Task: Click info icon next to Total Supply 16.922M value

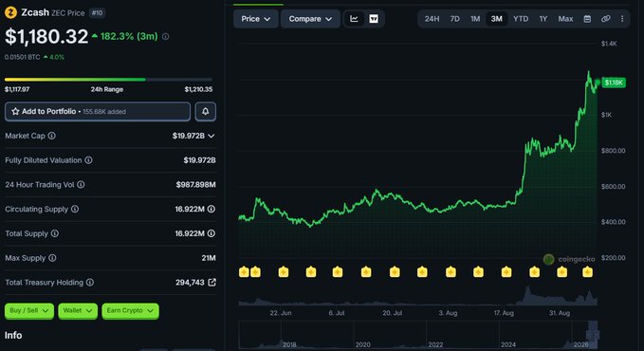Action: point(212,233)
